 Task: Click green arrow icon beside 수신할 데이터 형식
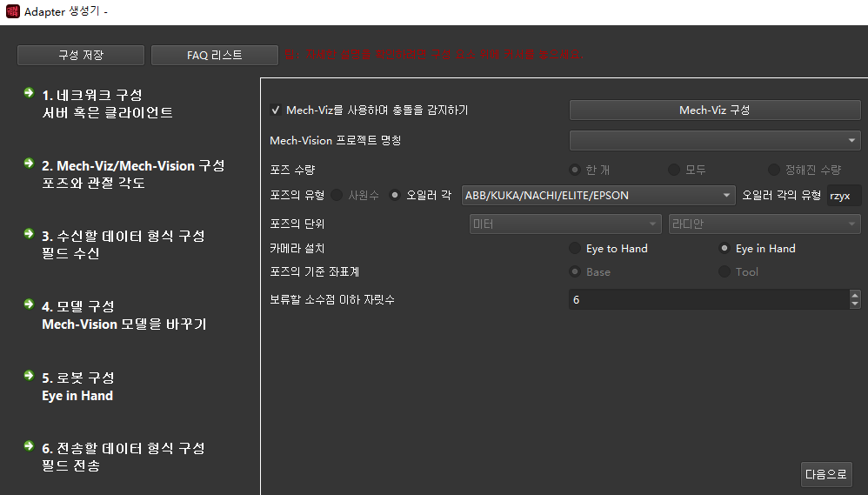coord(30,233)
